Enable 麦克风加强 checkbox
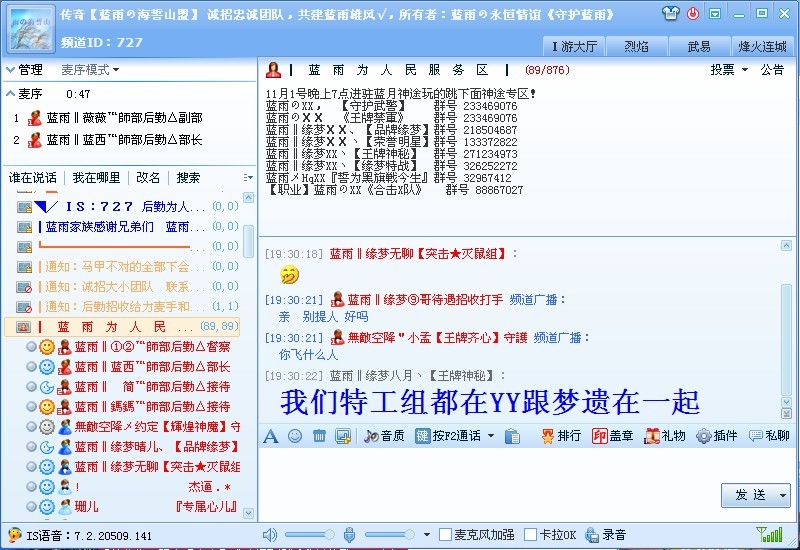 click(445, 535)
